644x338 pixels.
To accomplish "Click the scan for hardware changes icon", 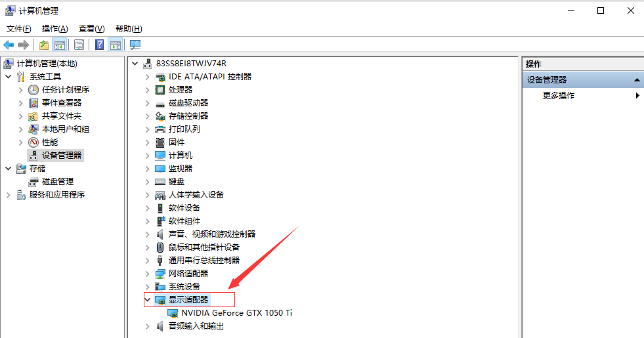I will [135, 45].
